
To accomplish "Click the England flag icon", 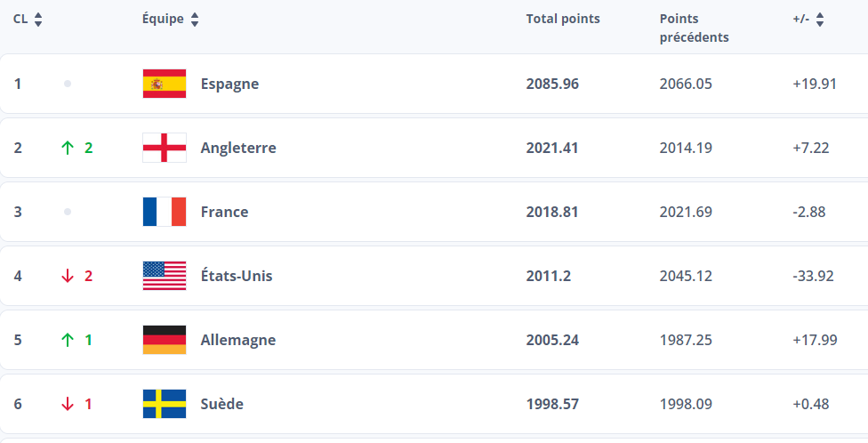I will (x=165, y=148).
